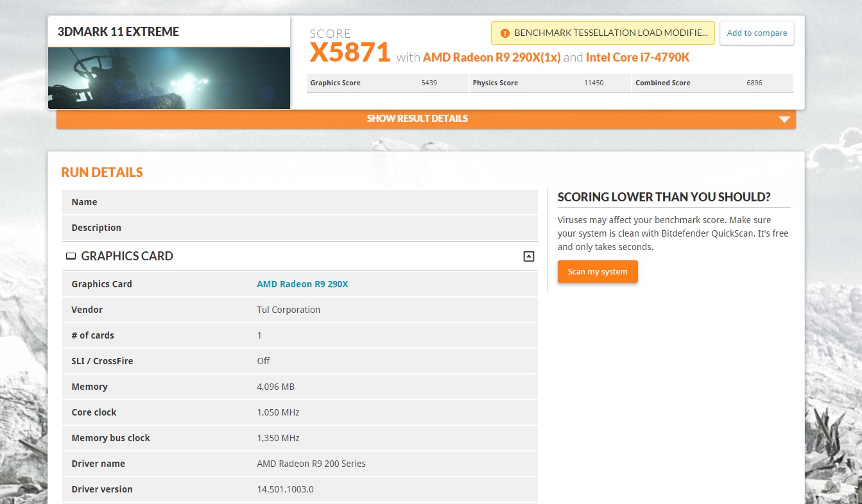Image resolution: width=862 pixels, height=504 pixels.
Task: Collapse the Graphics Card section toggle icon
Action: pyautogui.click(x=528, y=256)
